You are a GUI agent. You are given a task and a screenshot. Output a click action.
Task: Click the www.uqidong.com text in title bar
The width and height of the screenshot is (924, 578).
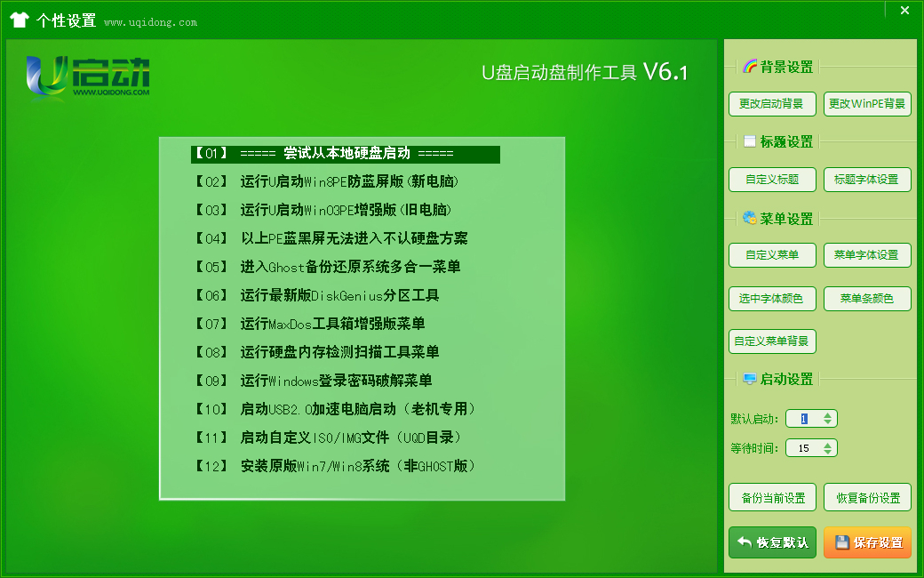coord(150,22)
